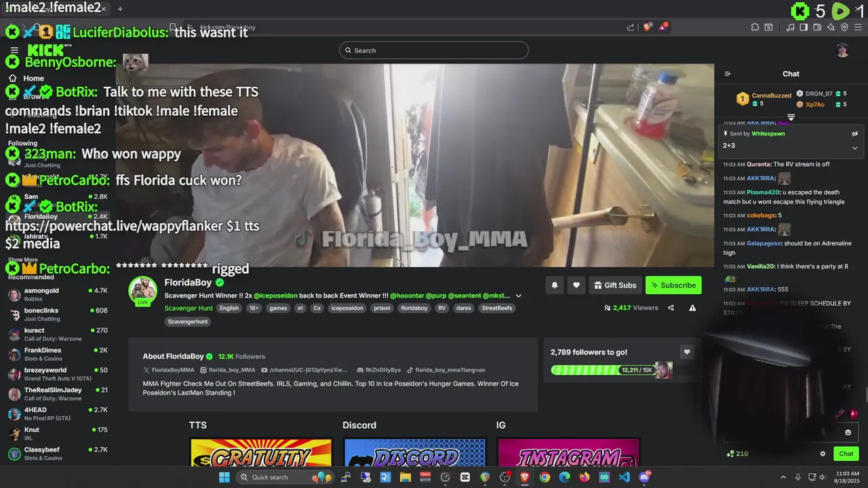Expand the chat leaderboard arrow

791,117
